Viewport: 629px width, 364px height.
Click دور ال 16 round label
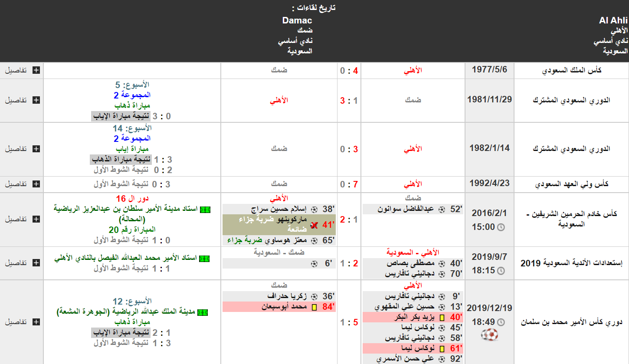click(133, 199)
